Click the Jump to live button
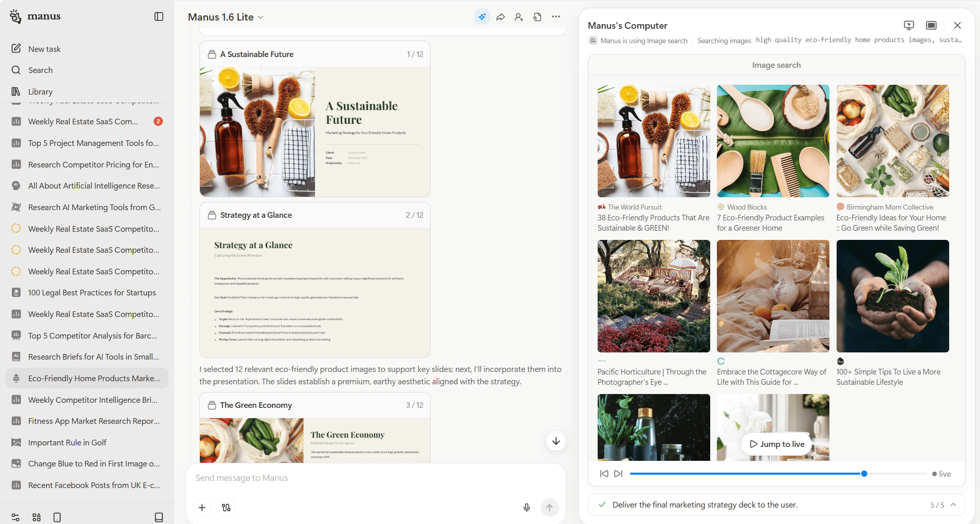The image size is (980, 524). tap(777, 444)
